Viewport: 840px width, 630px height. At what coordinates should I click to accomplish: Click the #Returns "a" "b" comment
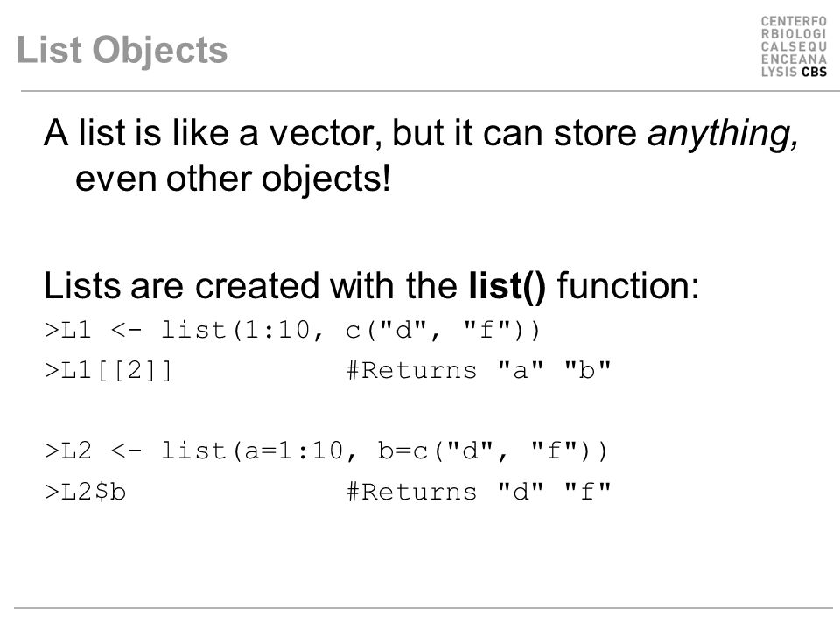(479, 370)
